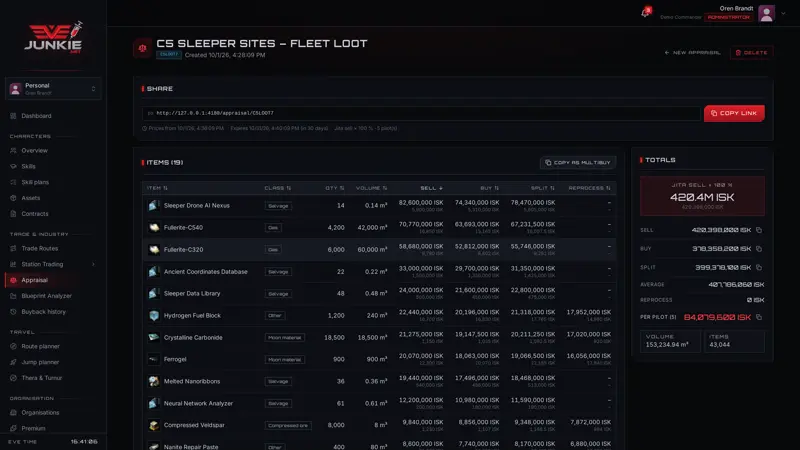Click Copy as Multibuy
Image resolution: width=800 pixels, height=450 pixels.
578,163
